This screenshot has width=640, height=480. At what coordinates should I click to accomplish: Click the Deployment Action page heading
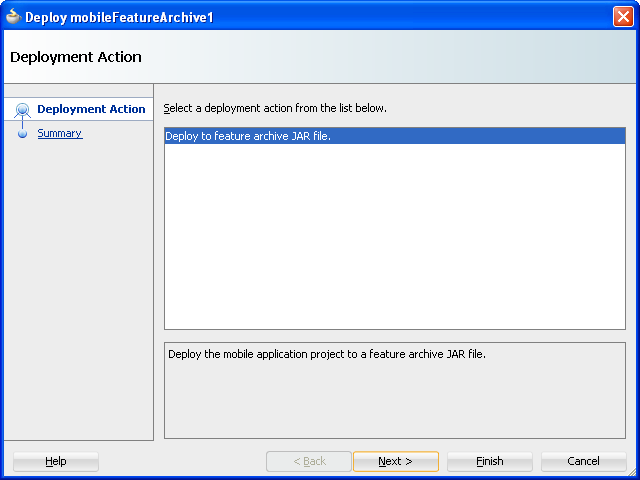[76, 57]
